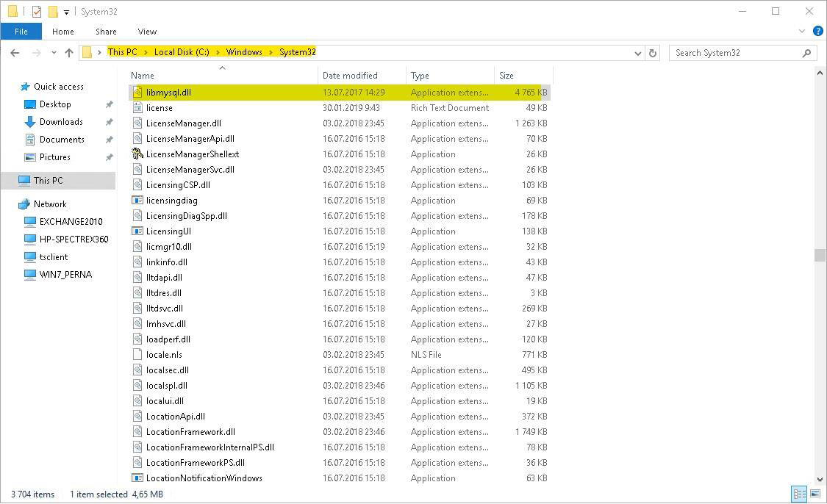Image resolution: width=827 pixels, height=504 pixels.
Task: Switch to Details view layout icon
Action: [x=800, y=494]
